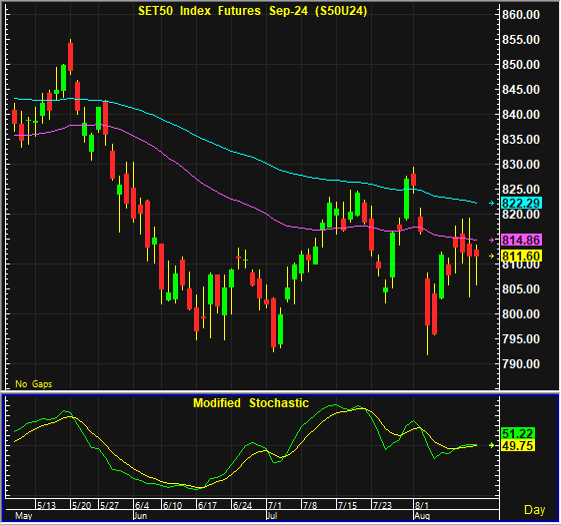The image size is (561, 525).
Task: Click the No Gaps label
Action: [x=34, y=384]
